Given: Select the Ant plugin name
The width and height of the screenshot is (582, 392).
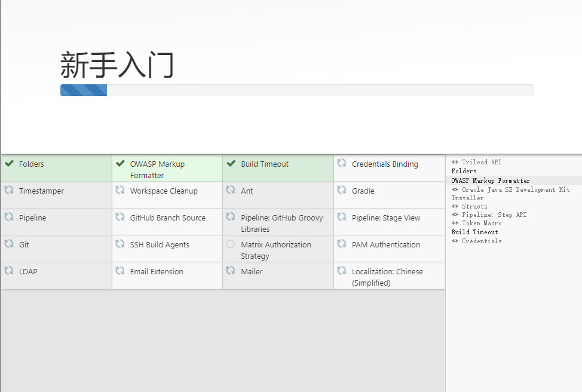Looking at the screenshot, I should tap(247, 191).
